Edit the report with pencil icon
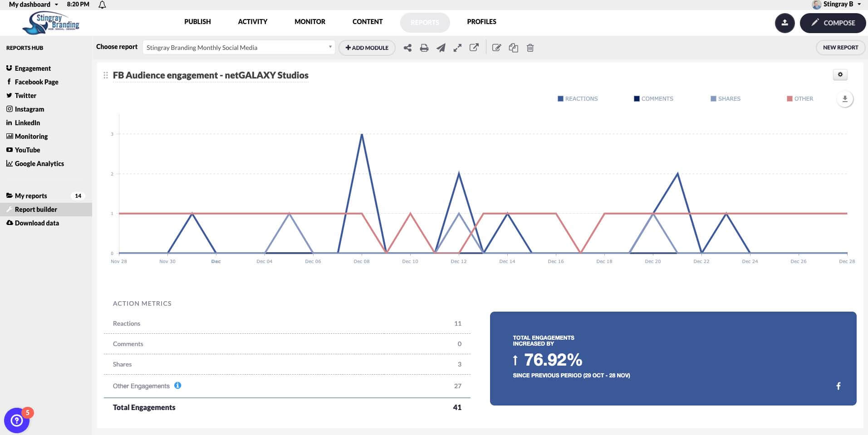This screenshot has height=435, width=868. (x=496, y=48)
